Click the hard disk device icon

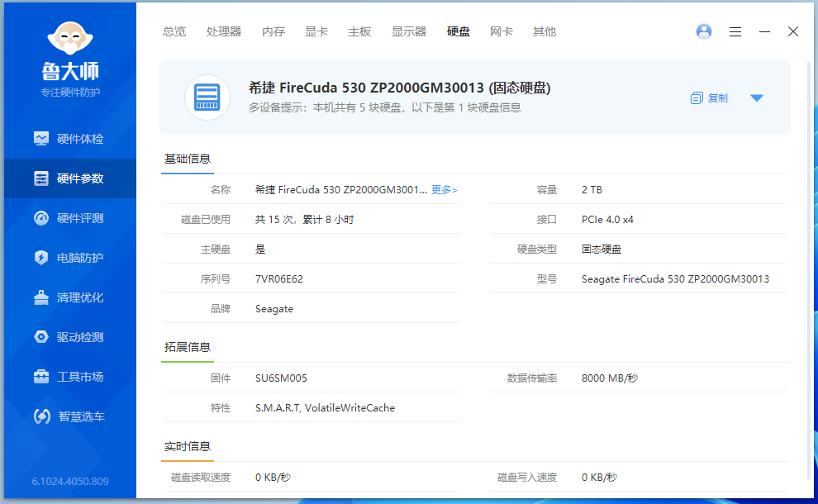pos(207,97)
